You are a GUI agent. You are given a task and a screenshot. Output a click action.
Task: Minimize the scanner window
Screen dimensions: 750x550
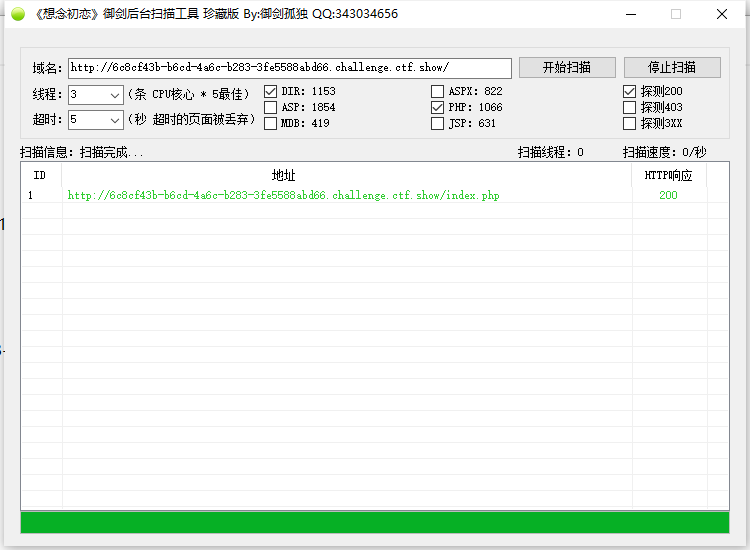pyautogui.click(x=631, y=14)
